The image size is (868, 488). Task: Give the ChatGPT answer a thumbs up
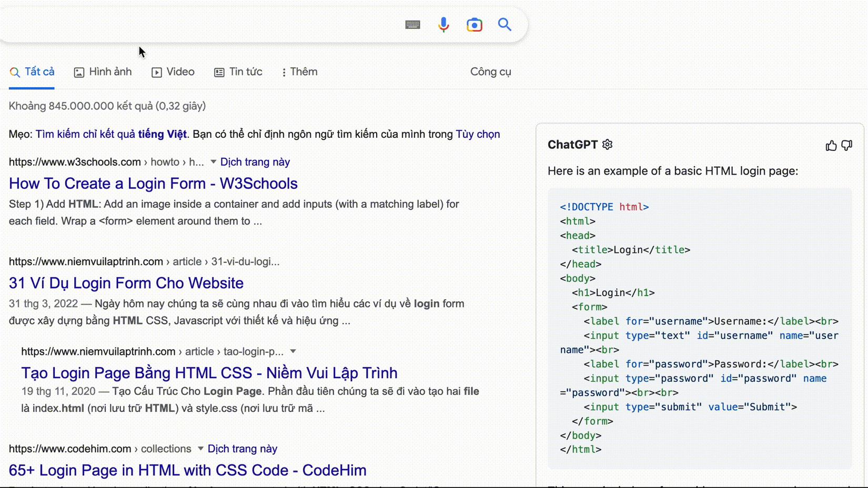pos(831,146)
